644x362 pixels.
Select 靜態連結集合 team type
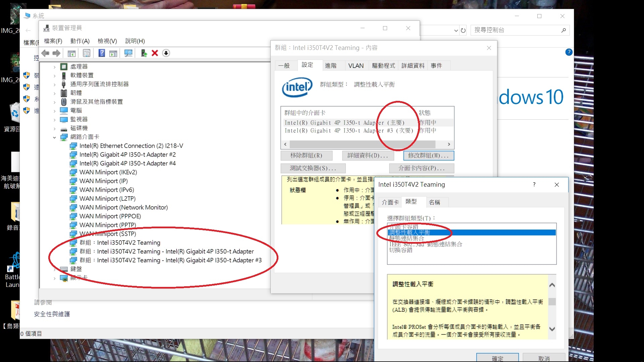coord(407,238)
